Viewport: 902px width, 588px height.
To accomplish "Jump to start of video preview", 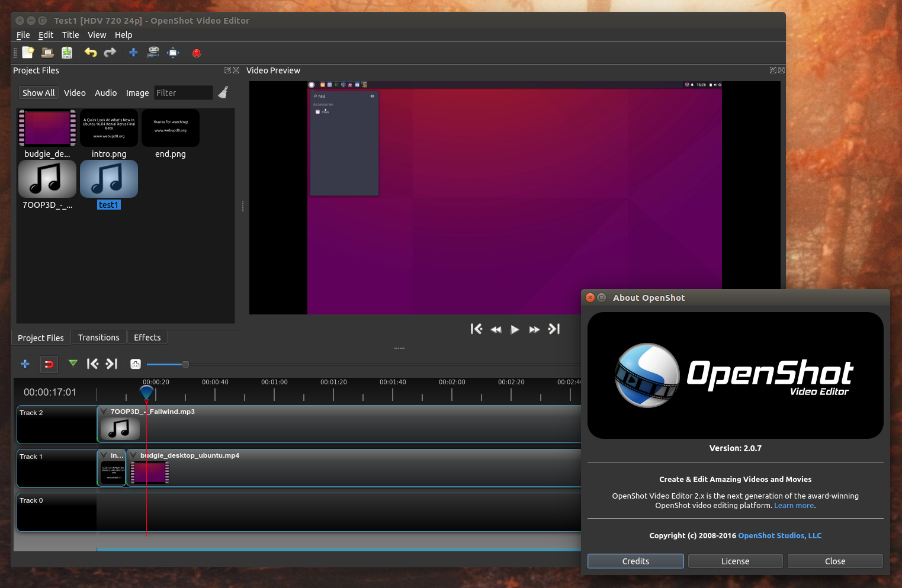I will point(476,329).
